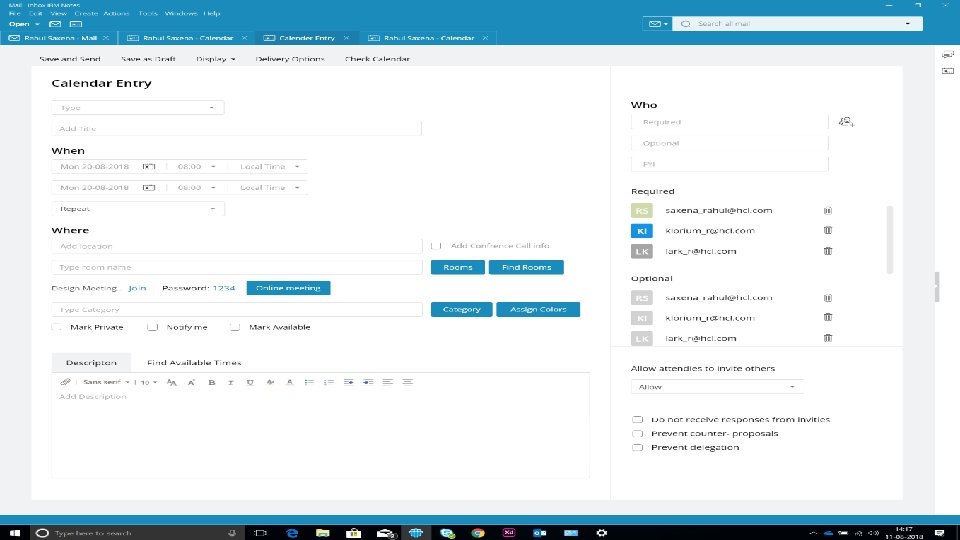Image resolution: width=960 pixels, height=540 pixels.
Task: Delete saxena_rahul@hcl.com under Required list
Action: point(828,211)
